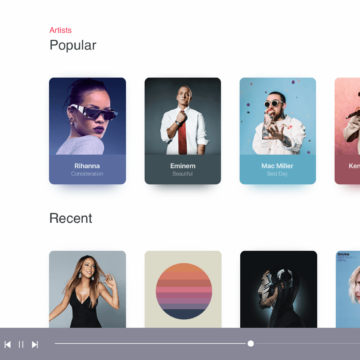Screen dimensions: 360x360
Task: Pause the current song
Action: click(21, 344)
